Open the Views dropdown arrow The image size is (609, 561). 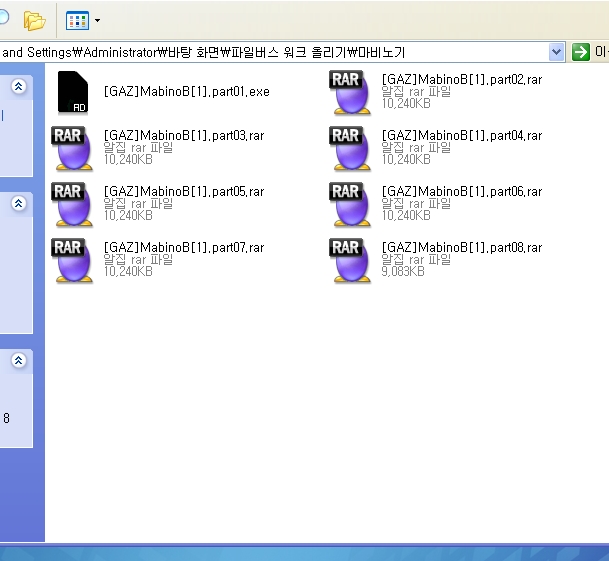[x=97, y=21]
